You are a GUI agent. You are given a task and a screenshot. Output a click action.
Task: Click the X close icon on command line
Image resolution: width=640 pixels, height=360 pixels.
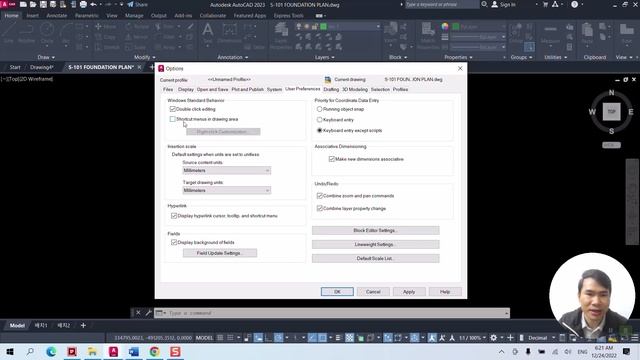(138, 313)
